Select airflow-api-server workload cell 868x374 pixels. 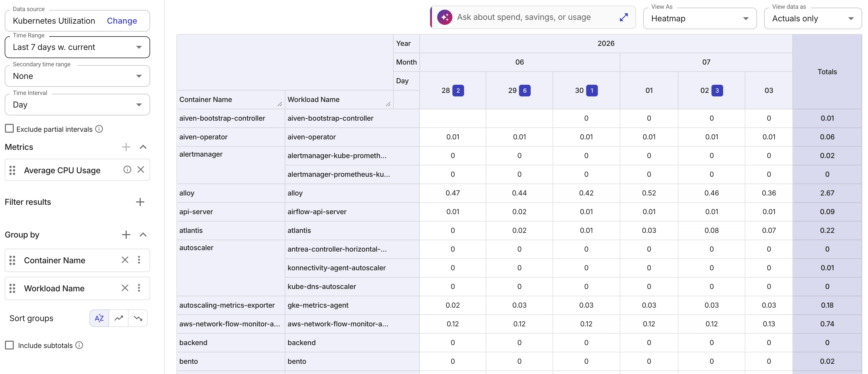[x=352, y=212]
